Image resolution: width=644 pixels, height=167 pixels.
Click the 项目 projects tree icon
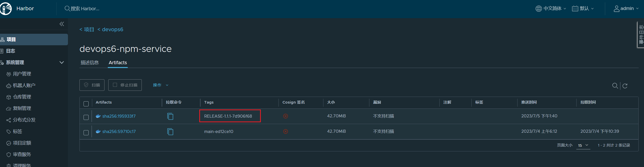tap(2, 40)
